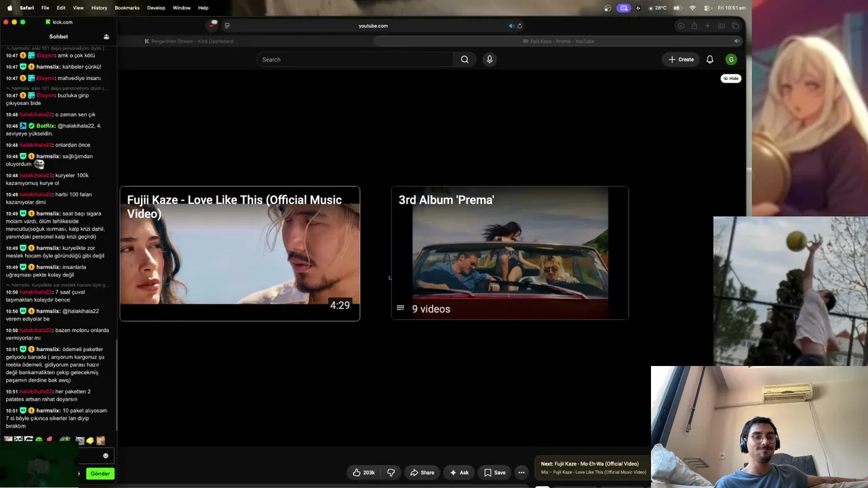Open YouTube notifications bell

(x=710, y=60)
